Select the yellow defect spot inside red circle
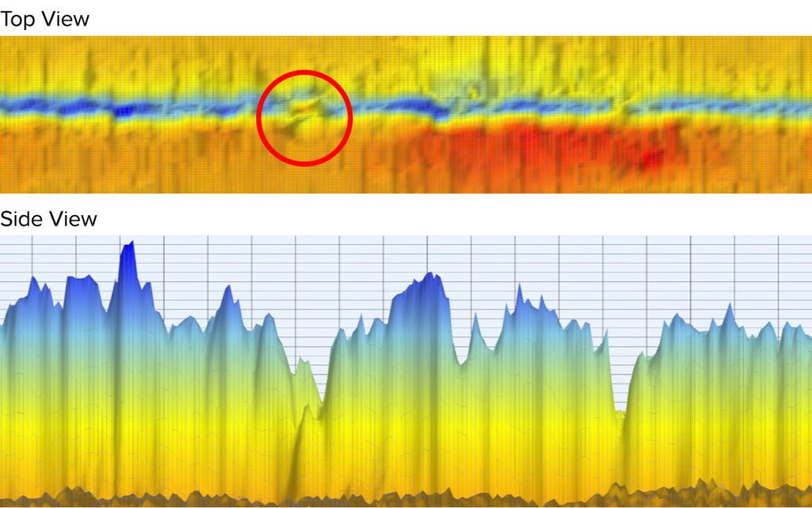812x508 pixels. coord(304,106)
